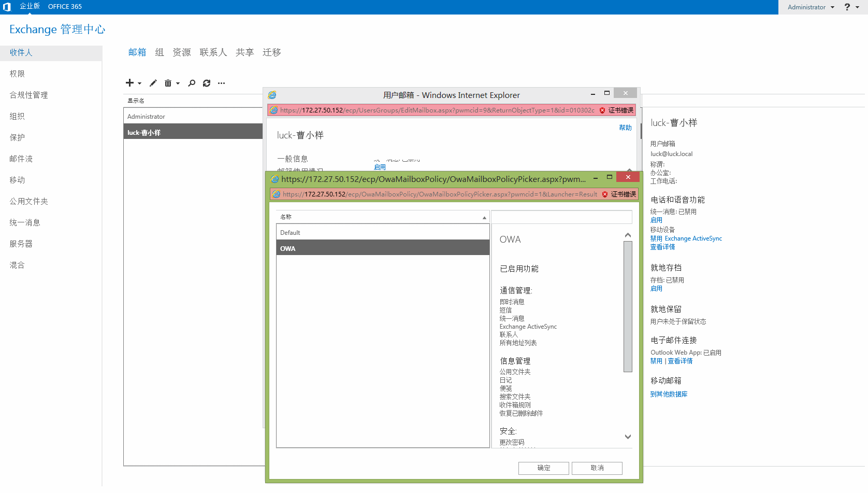Click scroll-up arrow in OWA details pane
Viewport: 868px width, 493px height.
click(628, 235)
